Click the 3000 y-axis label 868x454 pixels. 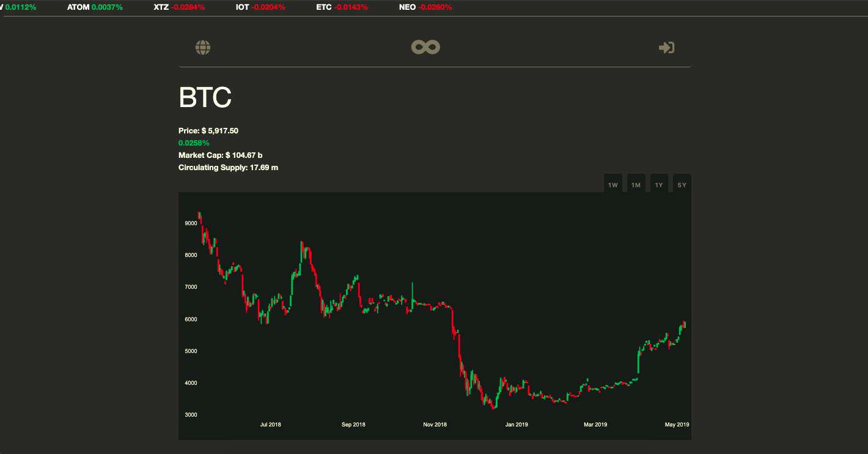click(190, 415)
